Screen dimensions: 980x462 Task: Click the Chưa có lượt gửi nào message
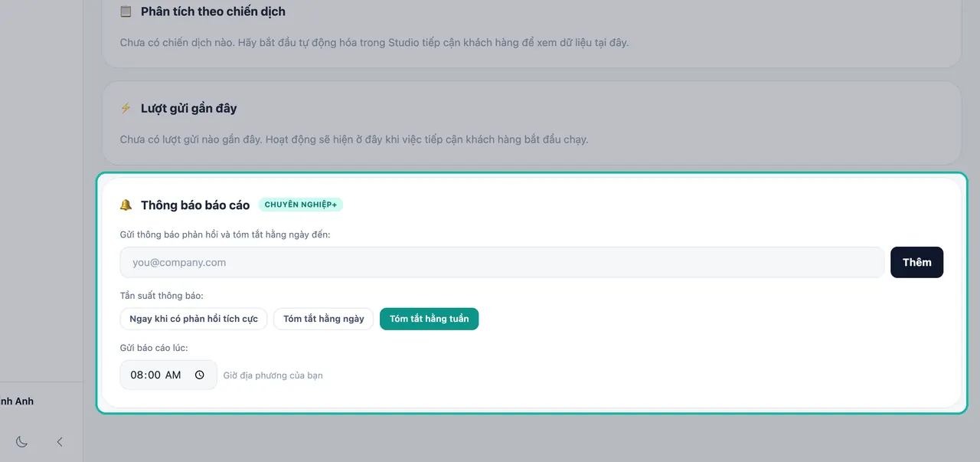click(x=354, y=139)
